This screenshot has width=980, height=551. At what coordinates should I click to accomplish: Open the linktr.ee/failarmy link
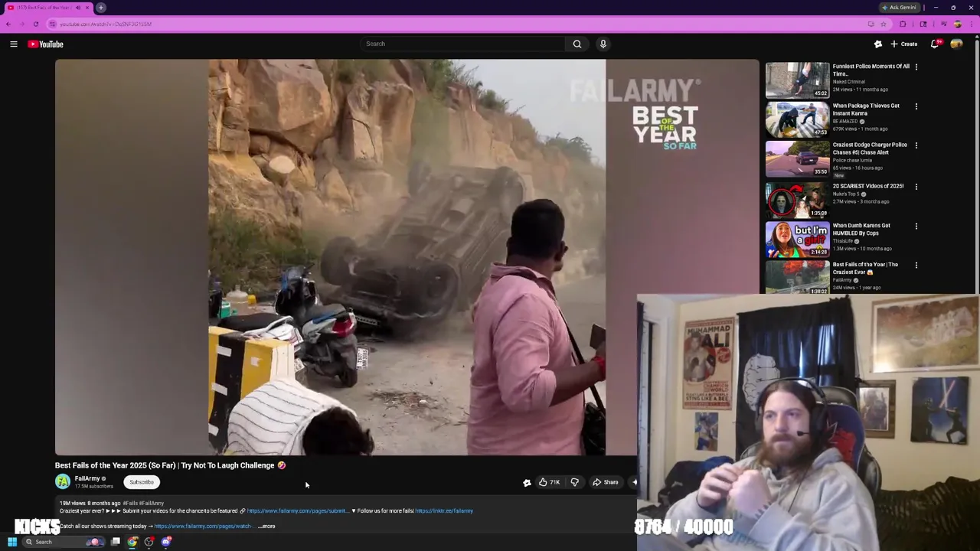coord(444,510)
